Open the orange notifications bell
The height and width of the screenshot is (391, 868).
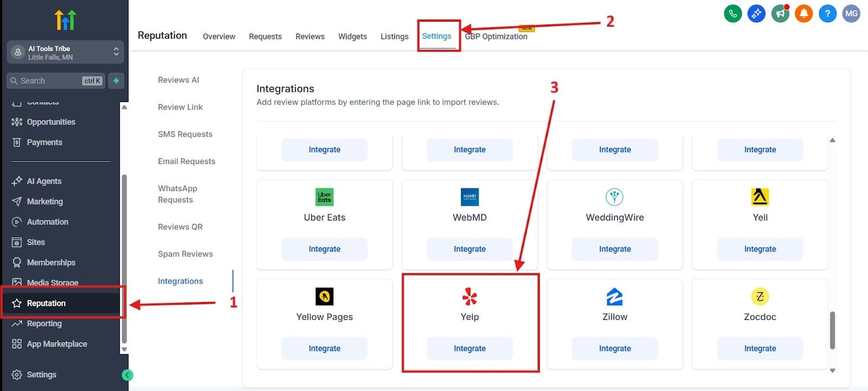(x=803, y=14)
